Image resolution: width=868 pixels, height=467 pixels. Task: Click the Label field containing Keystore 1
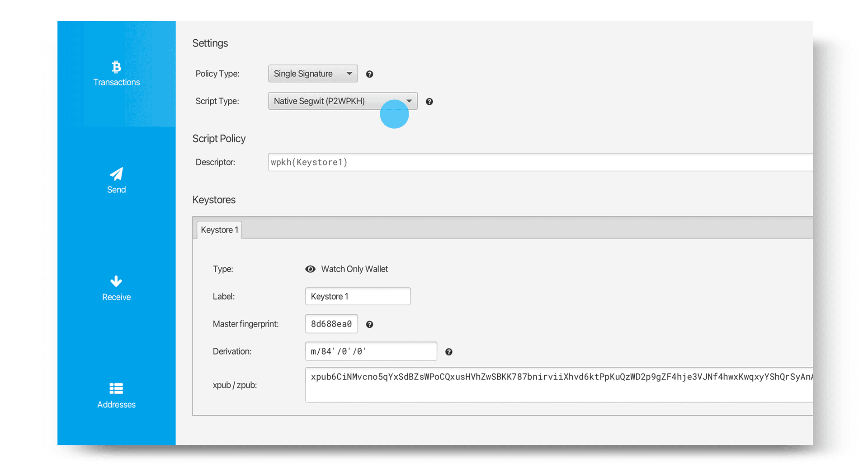click(x=358, y=296)
